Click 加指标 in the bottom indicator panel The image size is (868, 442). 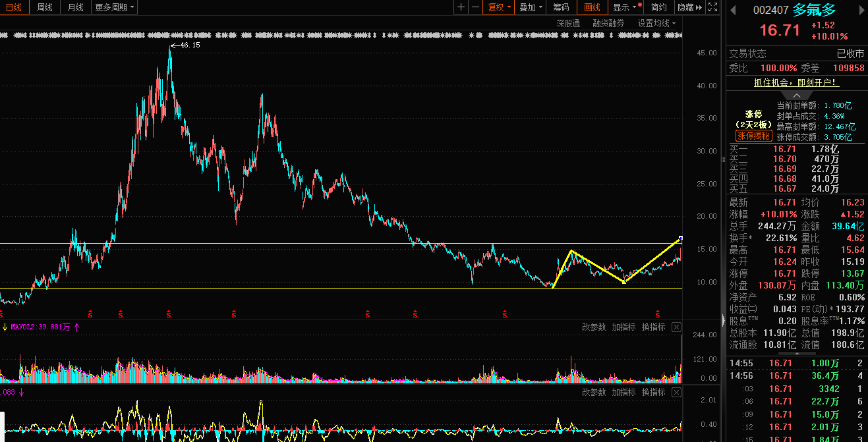point(623,392)
